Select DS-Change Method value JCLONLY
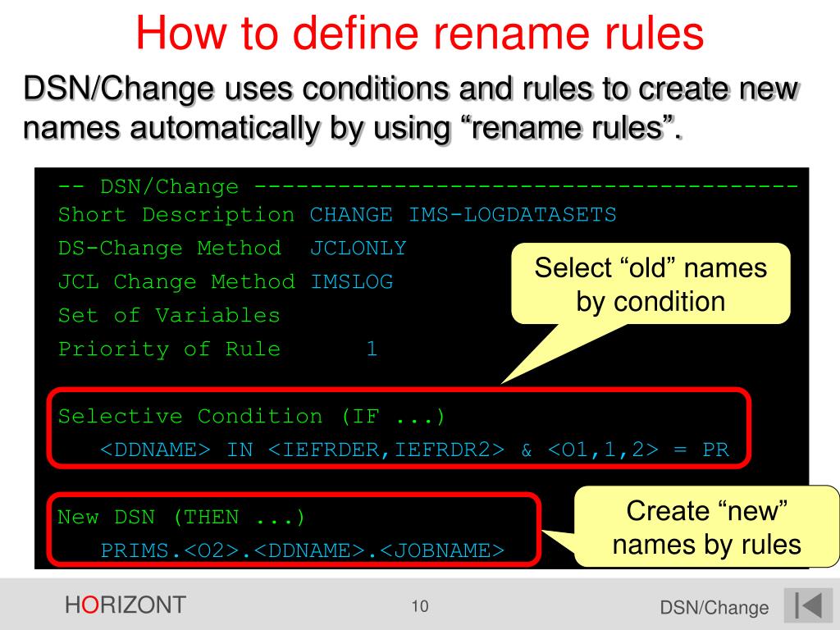Viewport: 840px width, 630px height. 358,248
